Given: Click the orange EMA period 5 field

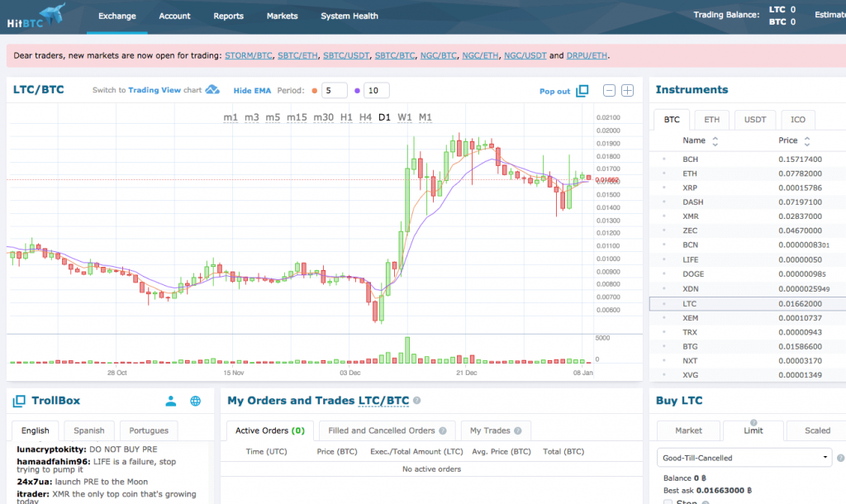Looking at the screenshot, I should click(x=334, y=91).
